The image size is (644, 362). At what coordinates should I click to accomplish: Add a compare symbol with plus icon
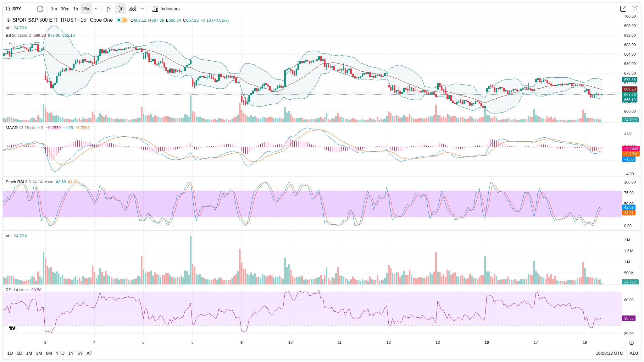[x=40, y=9]
